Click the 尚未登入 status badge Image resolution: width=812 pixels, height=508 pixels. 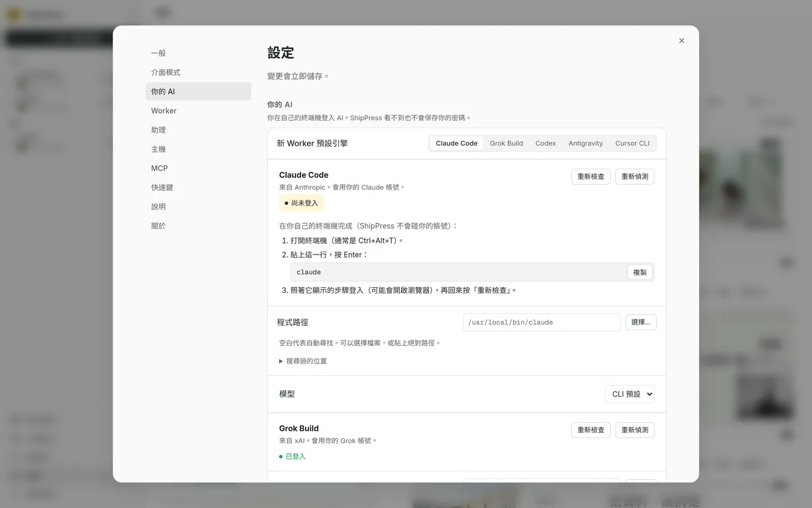pyautogui.click(x=301, y=203)
